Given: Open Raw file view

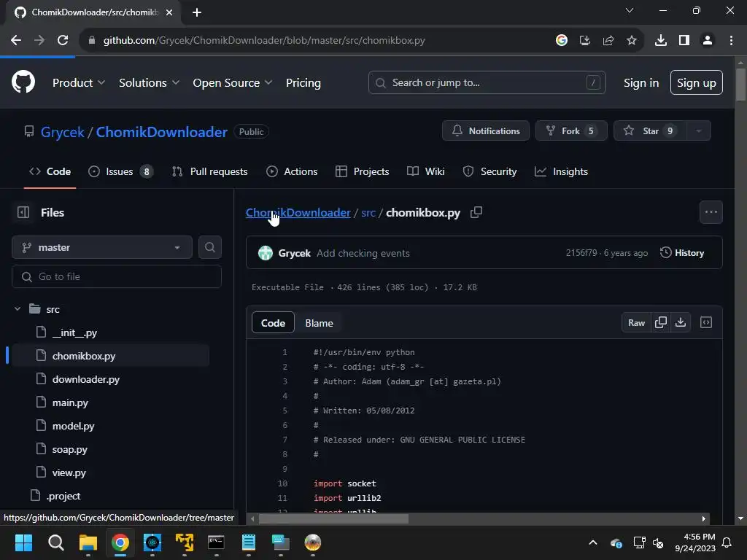Looking at the screenshot, I should [636, 323].
